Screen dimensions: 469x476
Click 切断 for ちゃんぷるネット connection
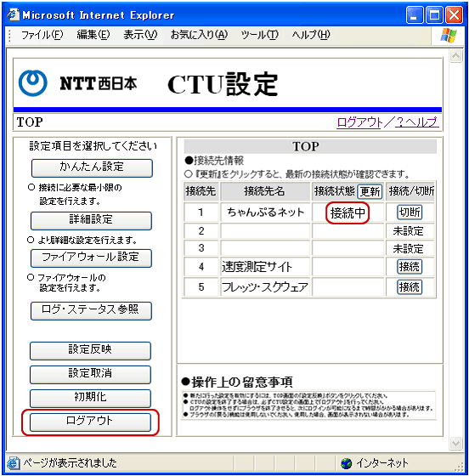coord(410,212)
